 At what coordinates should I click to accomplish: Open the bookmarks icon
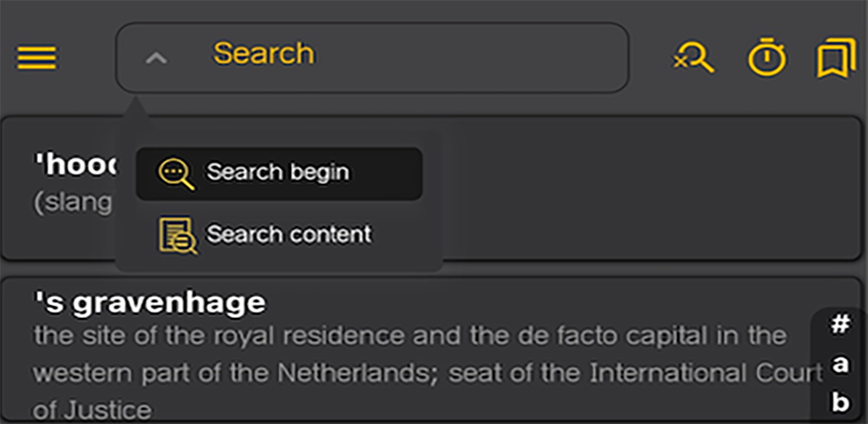(x=836, y=58)
